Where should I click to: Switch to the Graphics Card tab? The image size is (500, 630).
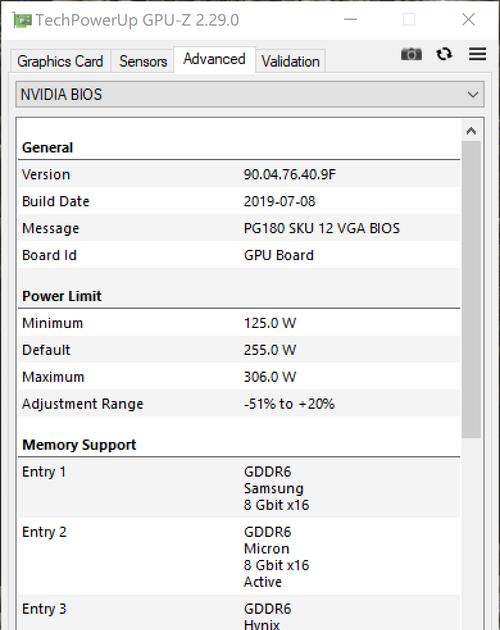point(60,61)
